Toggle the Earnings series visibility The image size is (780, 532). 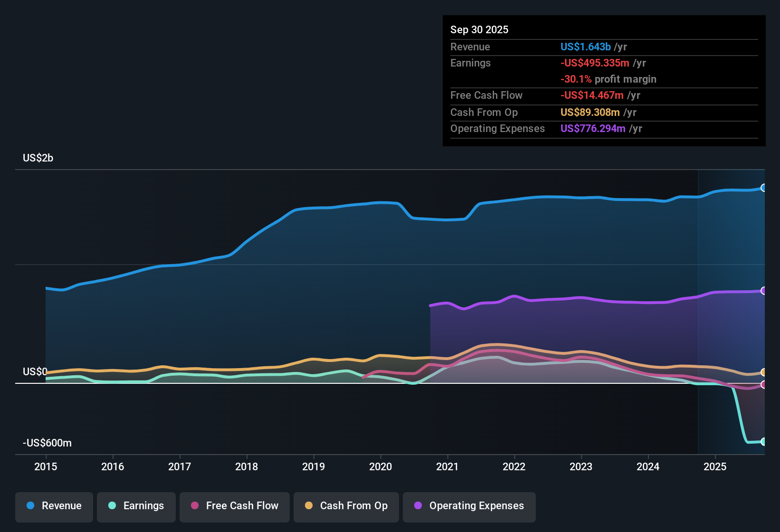tap(136, 506)
